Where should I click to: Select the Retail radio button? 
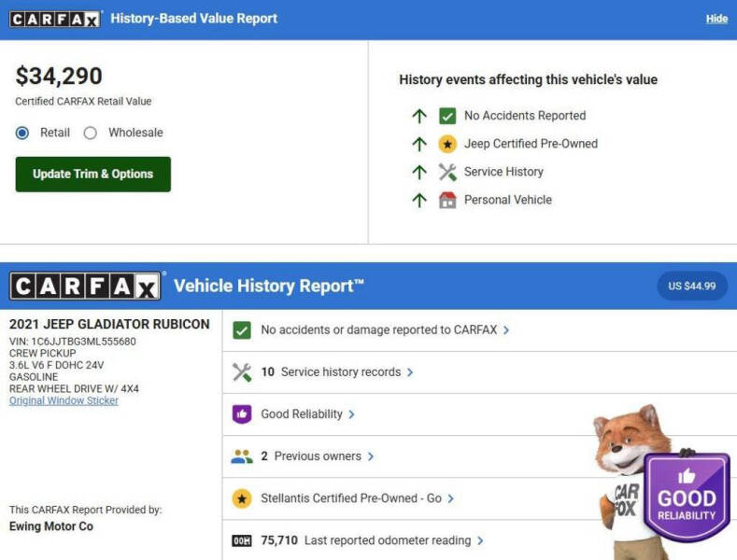(22, 133)
